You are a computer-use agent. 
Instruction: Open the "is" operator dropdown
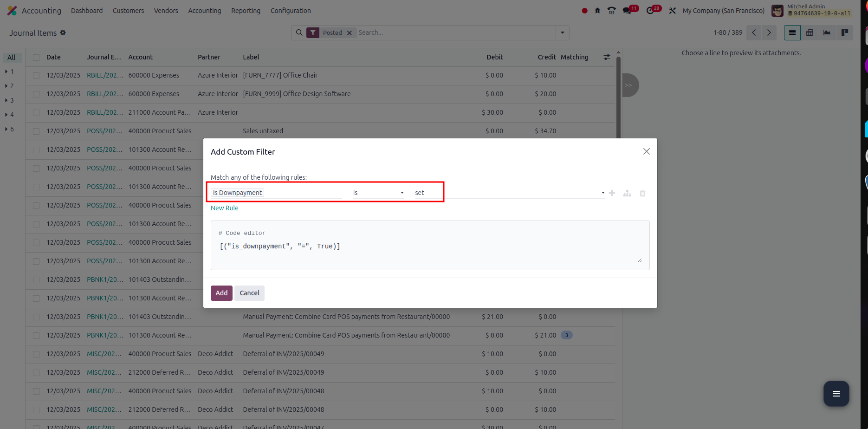pyautogui.click(x=378, y=193)
